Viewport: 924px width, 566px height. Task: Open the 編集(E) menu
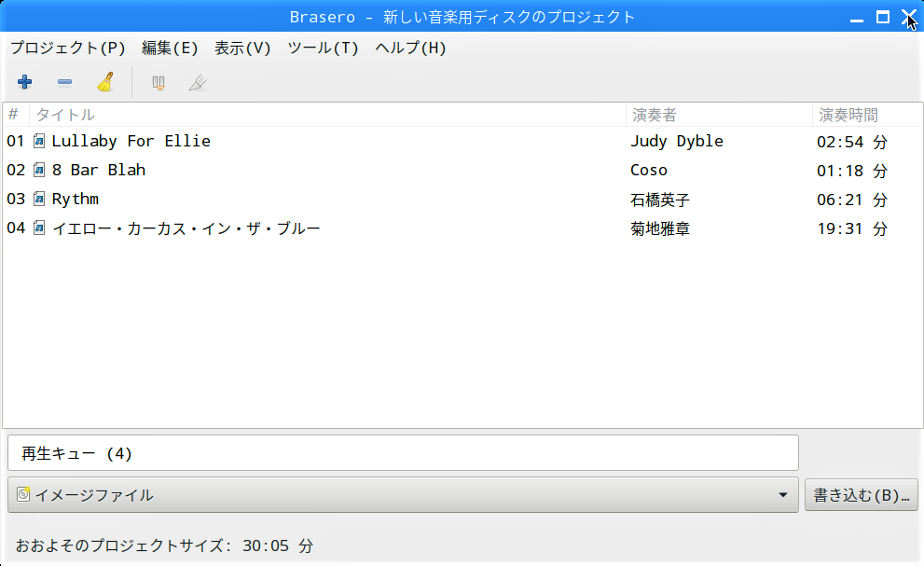point(170,48)
